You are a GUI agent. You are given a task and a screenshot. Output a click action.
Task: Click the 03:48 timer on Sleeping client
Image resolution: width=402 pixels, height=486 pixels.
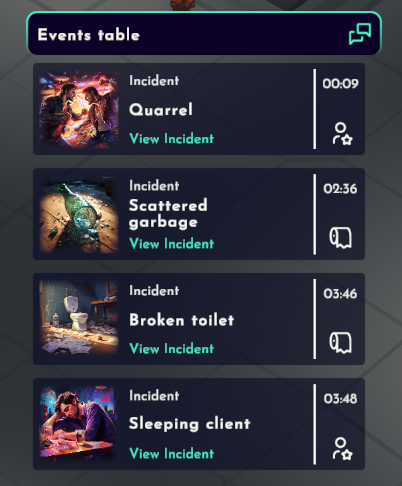(x=340, y=399)
